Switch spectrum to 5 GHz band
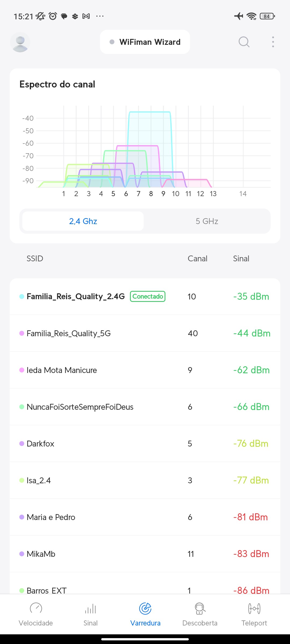 coord(207,221)
